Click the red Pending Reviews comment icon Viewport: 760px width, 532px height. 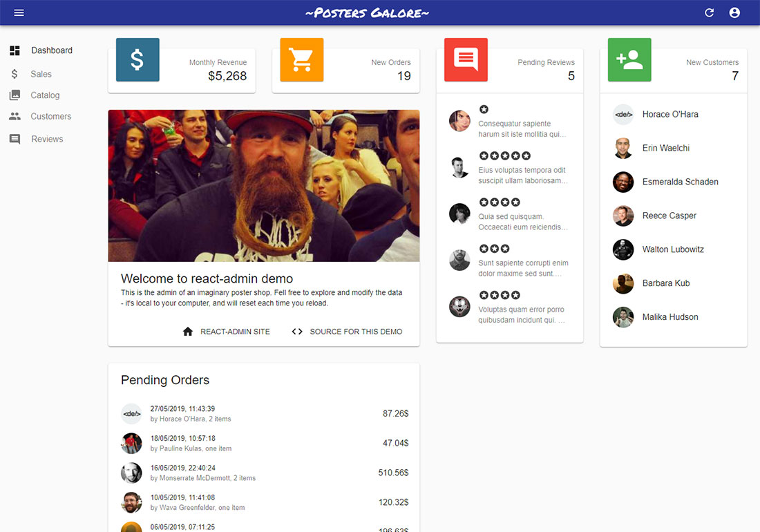coord(466,59)
